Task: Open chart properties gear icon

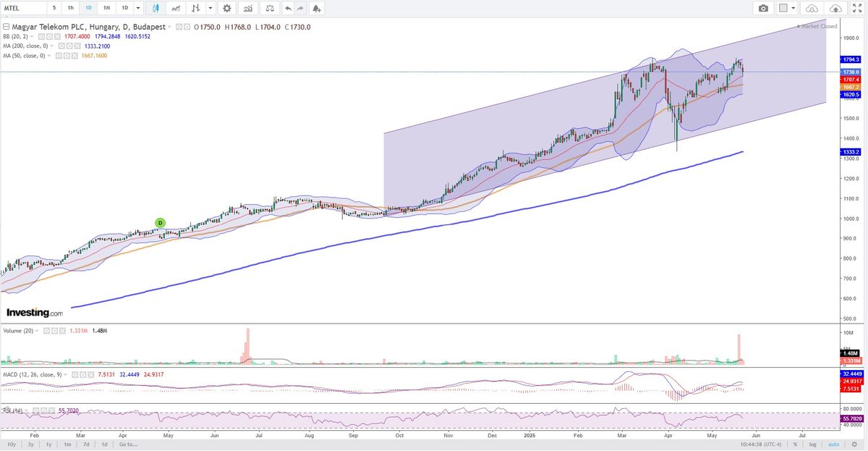Action: pos(227,8)
